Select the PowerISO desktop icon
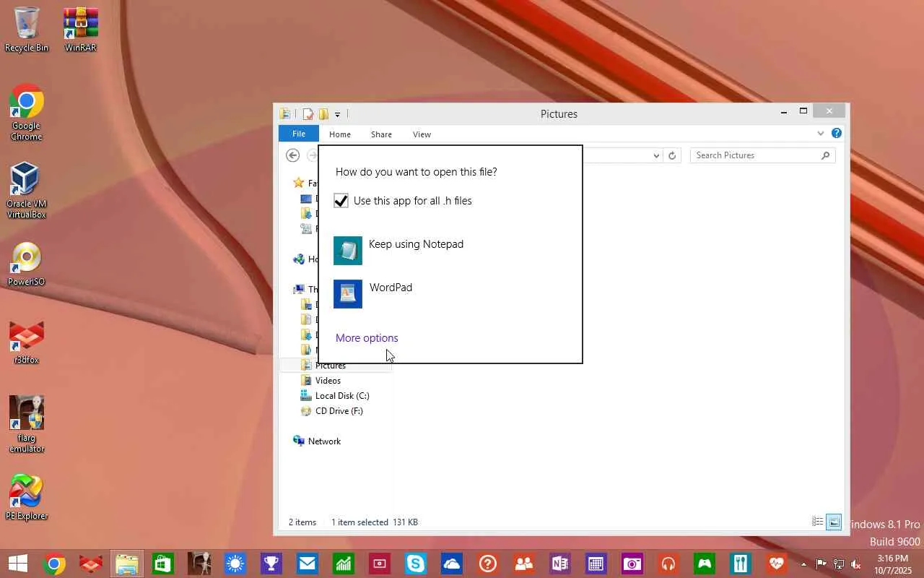The image size is (924, 578). click(27, 264)
